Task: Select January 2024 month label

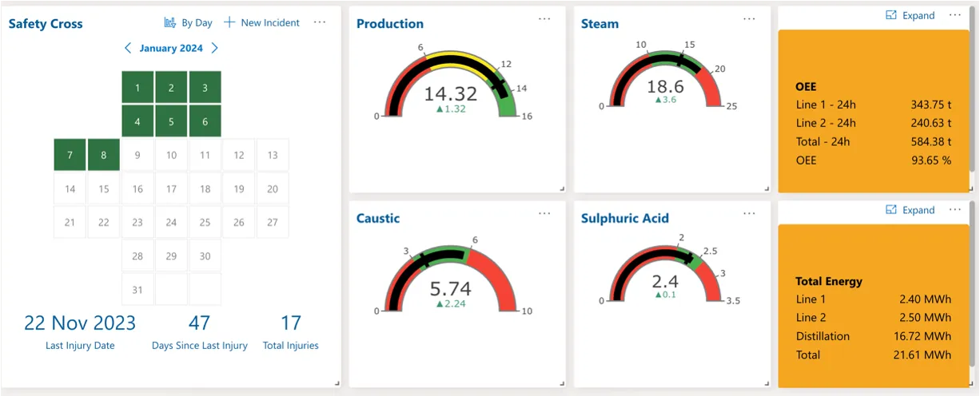Action: coord(171,48)
